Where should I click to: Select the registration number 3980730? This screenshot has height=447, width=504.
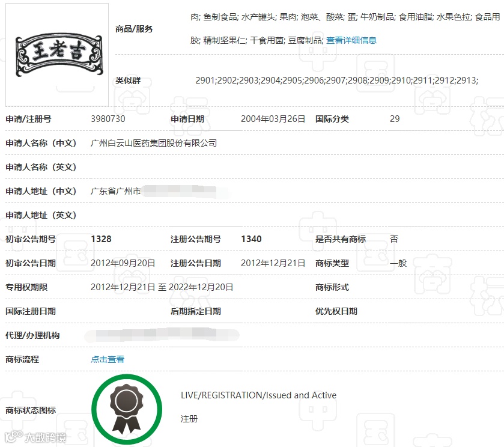108,119
